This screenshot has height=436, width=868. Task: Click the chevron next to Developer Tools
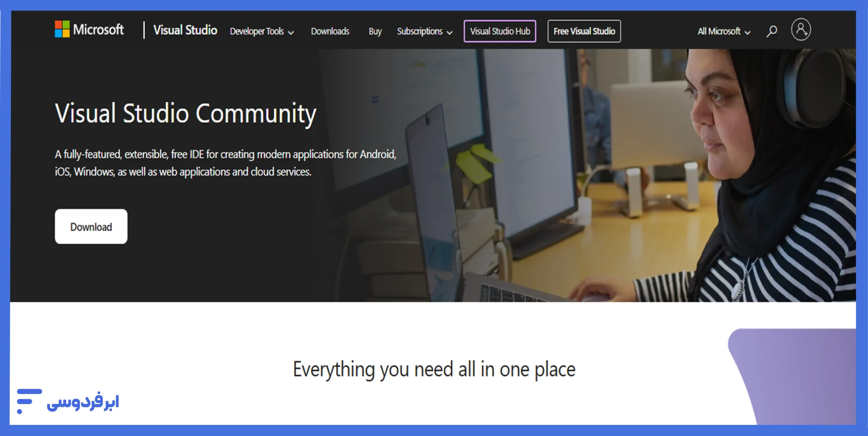coord(291,32)
